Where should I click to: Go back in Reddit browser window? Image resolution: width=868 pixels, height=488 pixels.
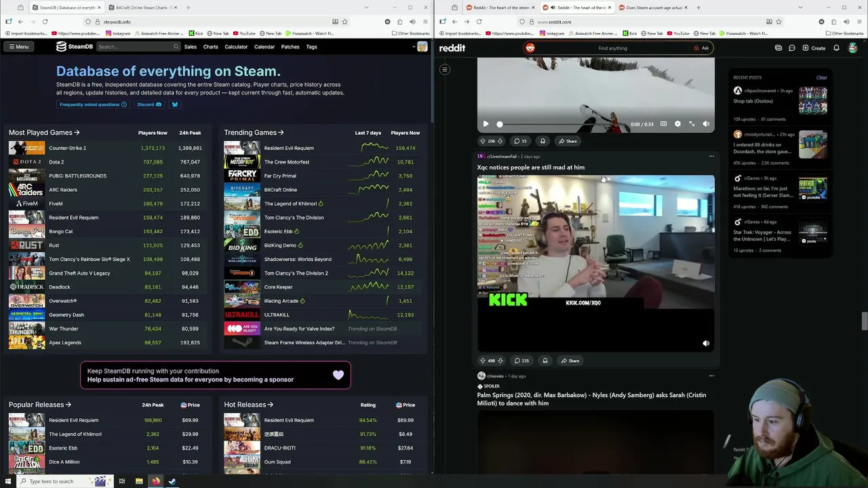pos(454,22)
